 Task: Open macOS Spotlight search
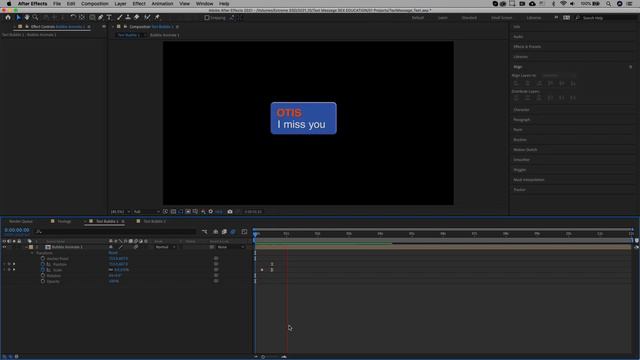608,4
